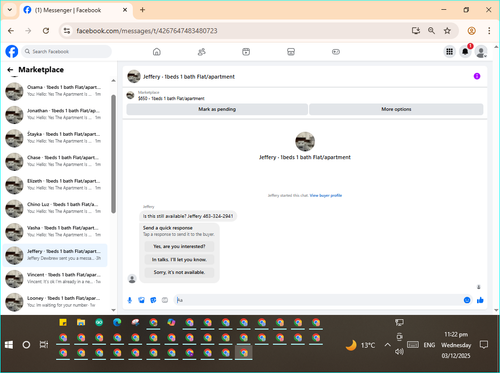Send a thumbs-up like
Image resolution: width=500 pixels, height=373 pixels.
click(480, 300)
